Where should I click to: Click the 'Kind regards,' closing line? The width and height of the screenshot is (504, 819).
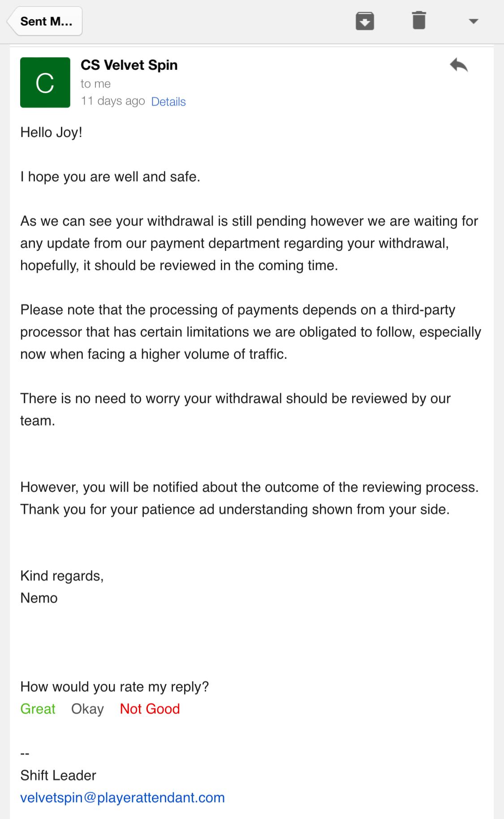coord(62,576)
